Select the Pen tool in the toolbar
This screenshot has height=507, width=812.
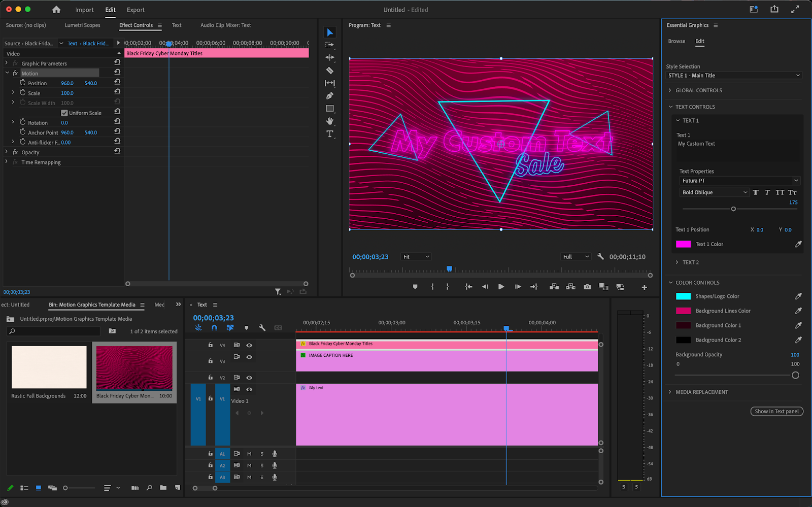(x=329, y=95)
